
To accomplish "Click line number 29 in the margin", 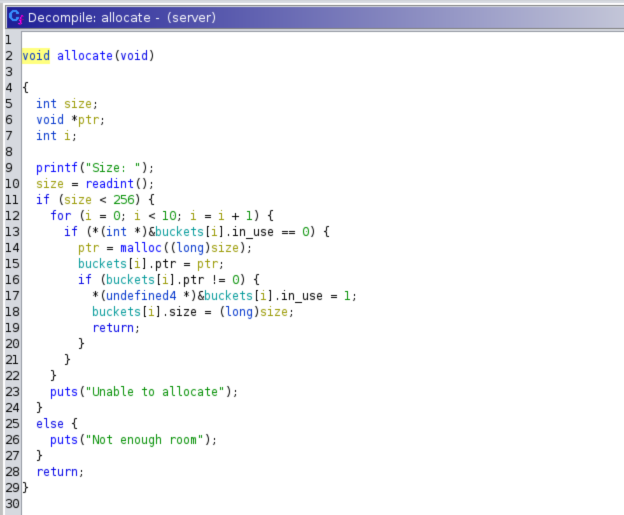I will click(10, 488).
